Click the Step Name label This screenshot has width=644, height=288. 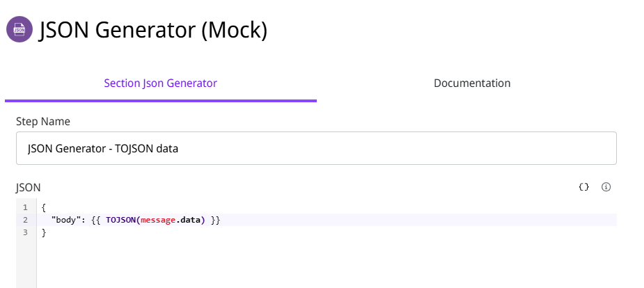coord(43,122)
